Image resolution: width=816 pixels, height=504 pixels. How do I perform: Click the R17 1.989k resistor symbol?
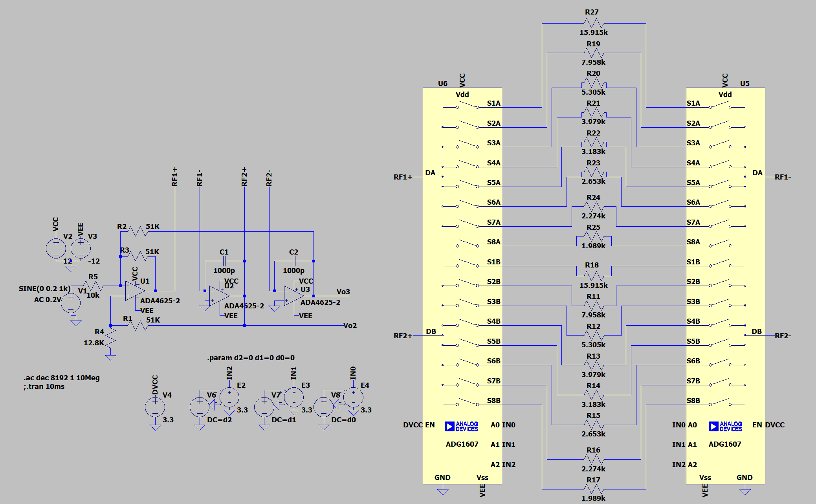594,489
